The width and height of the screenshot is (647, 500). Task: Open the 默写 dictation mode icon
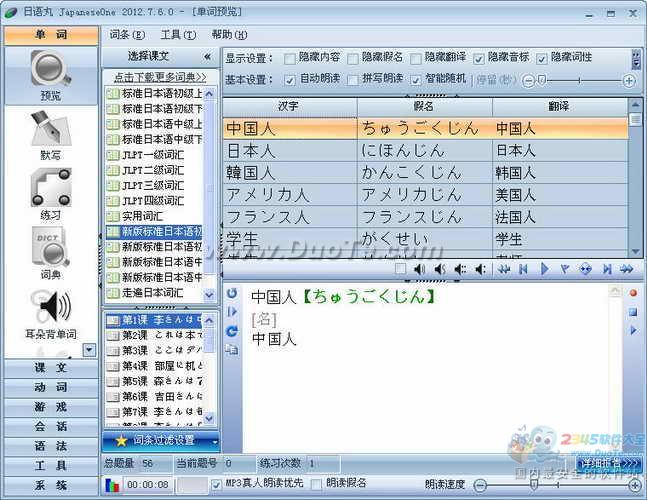[x=51, y=135]
